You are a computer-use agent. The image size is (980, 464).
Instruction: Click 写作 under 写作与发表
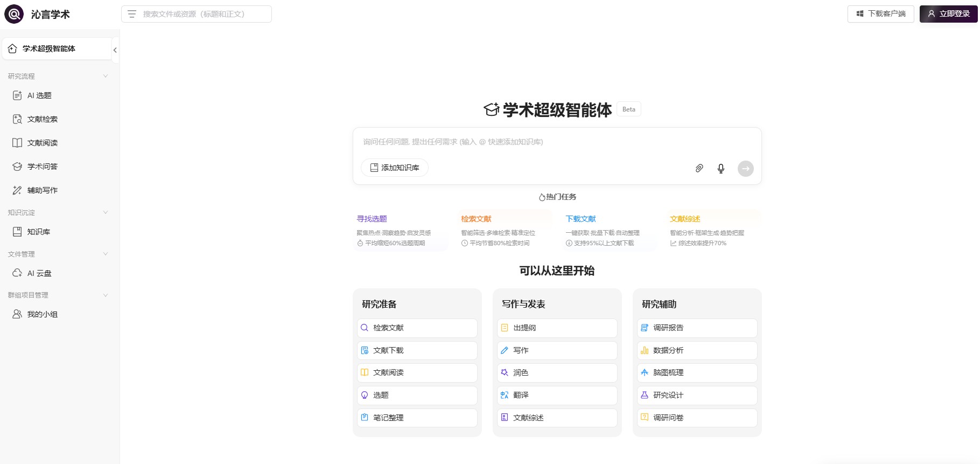pyautogui.click(x=557, y=350)
